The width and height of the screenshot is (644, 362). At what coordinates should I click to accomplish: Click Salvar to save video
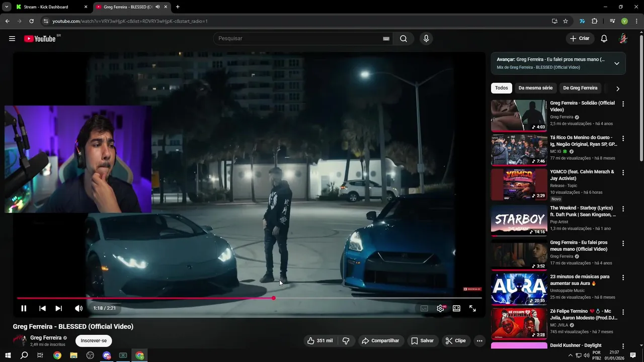point(423,340)
